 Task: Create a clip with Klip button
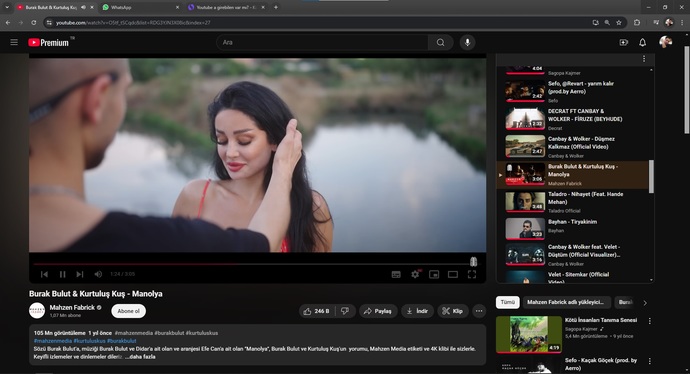point(452,311)
